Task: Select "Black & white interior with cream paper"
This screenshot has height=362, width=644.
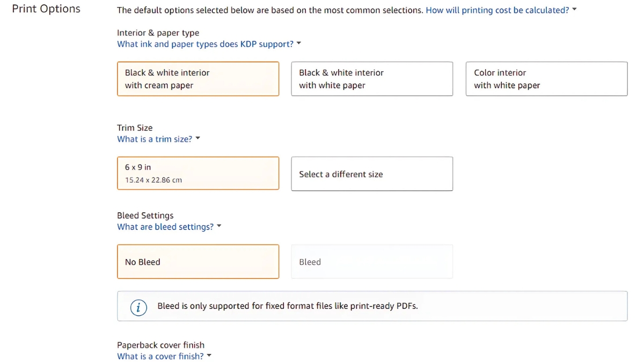Action: tap(197, 79)
